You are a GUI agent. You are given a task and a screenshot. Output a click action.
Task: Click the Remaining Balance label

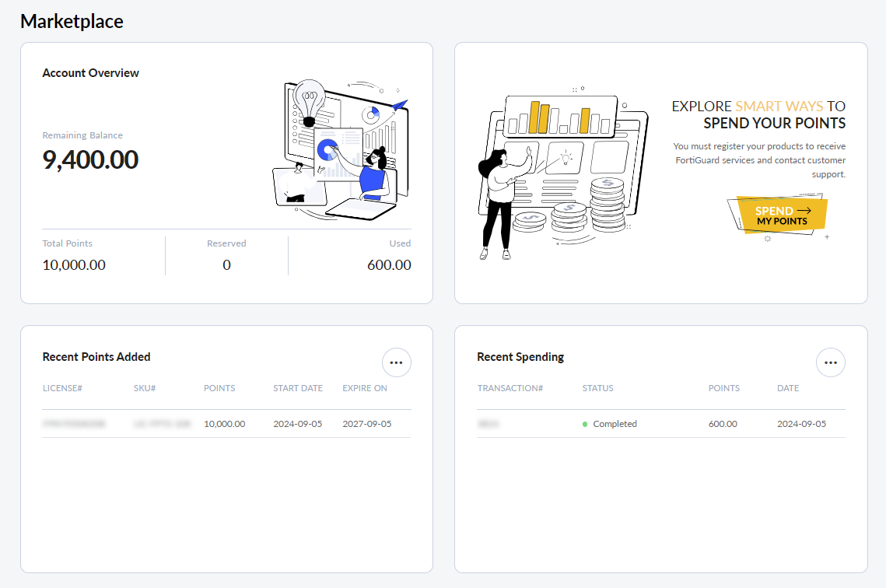[x=82, y=135]
